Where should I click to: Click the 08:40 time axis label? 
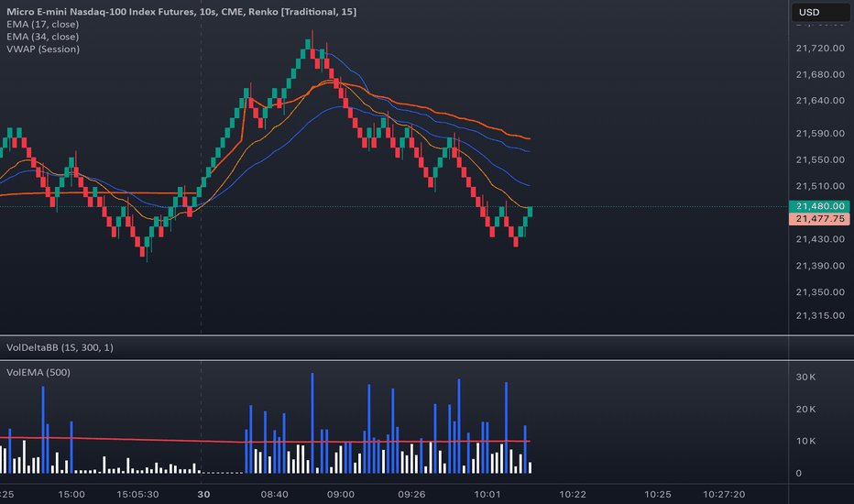coord(275,494)
